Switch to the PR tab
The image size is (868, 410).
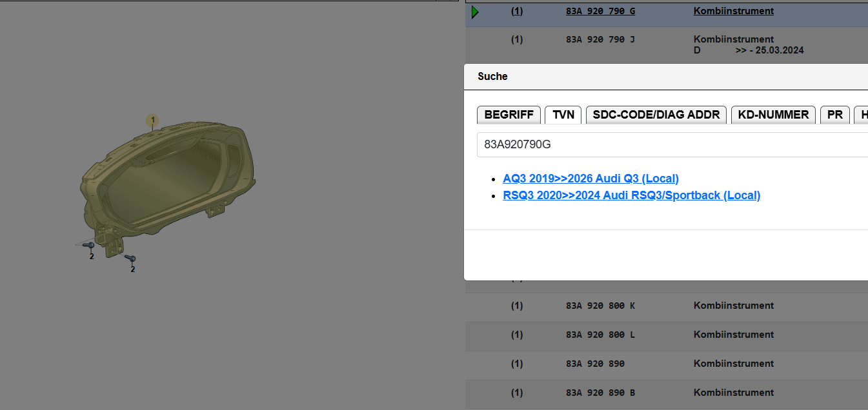tap(835, 115)
